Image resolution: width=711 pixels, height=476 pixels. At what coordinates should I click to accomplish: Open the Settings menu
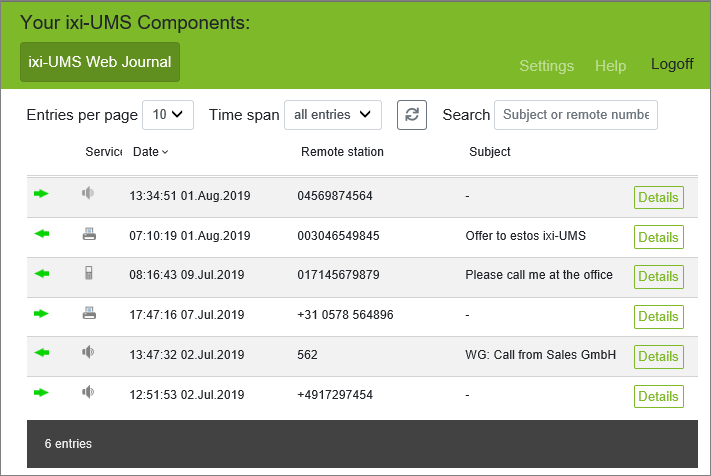(x=546, y=66)
